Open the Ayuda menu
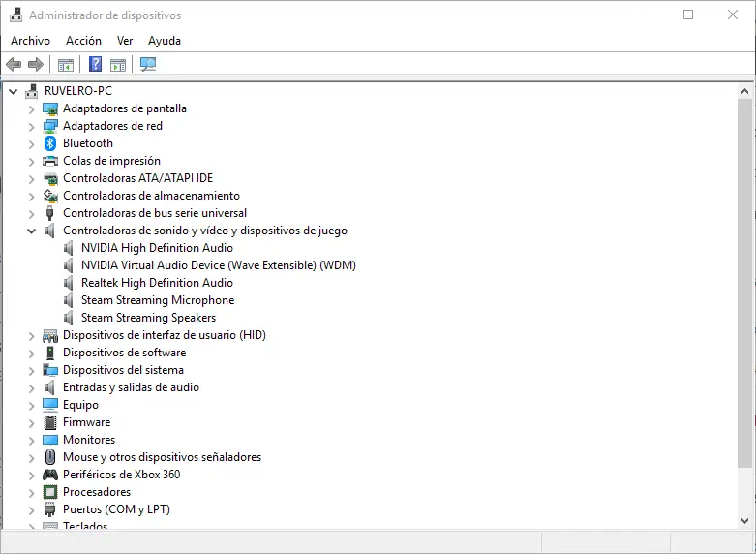Viewport: 756px width, 554px height. click(x=165, y=41)
